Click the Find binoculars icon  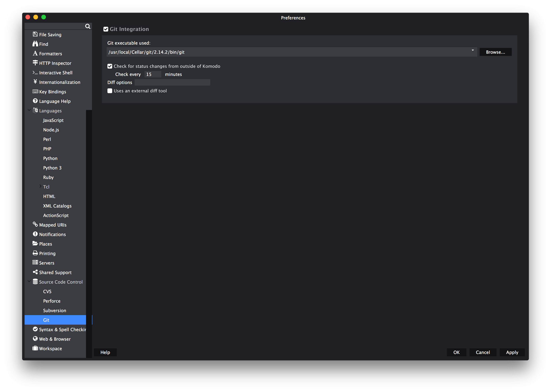click(x=35, y=44)
